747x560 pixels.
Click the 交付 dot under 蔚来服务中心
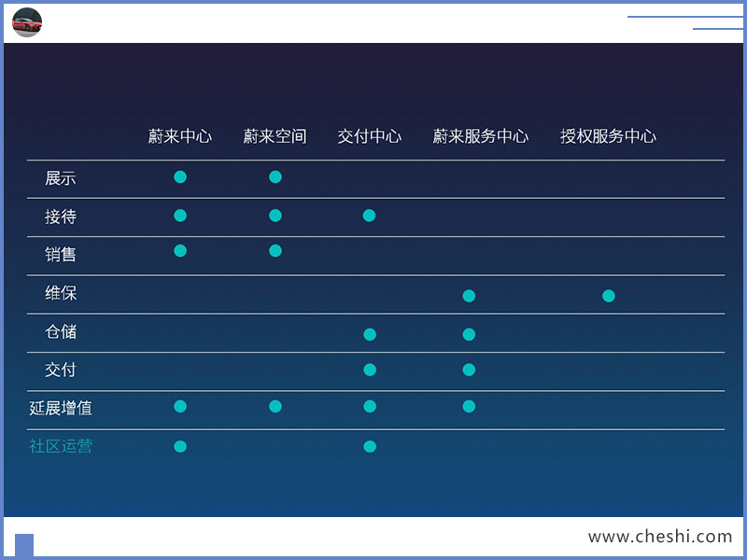469,370
